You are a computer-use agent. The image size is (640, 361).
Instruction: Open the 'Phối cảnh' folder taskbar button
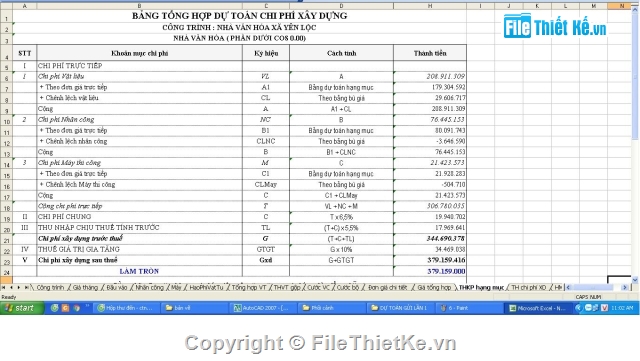point(331,308)
